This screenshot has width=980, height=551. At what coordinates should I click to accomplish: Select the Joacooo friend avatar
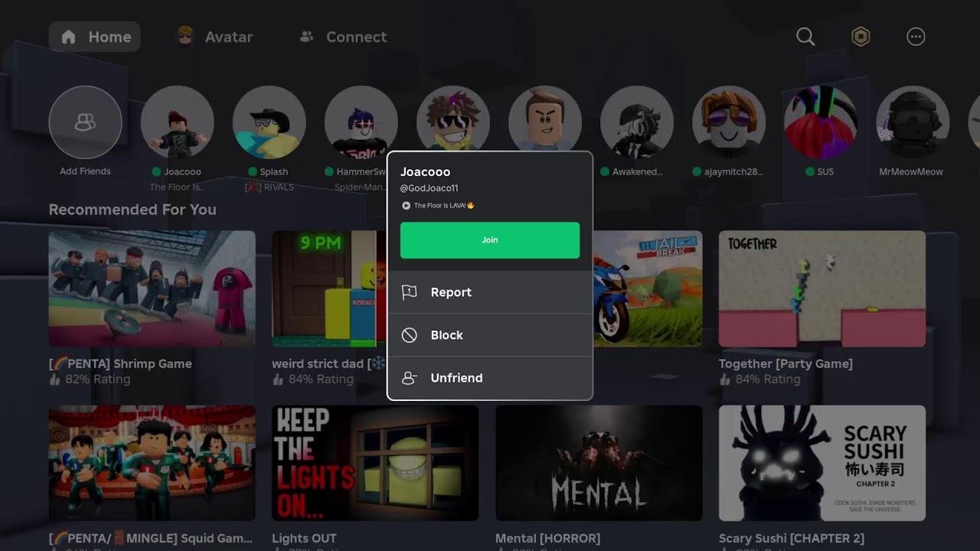tap(177, 122)
